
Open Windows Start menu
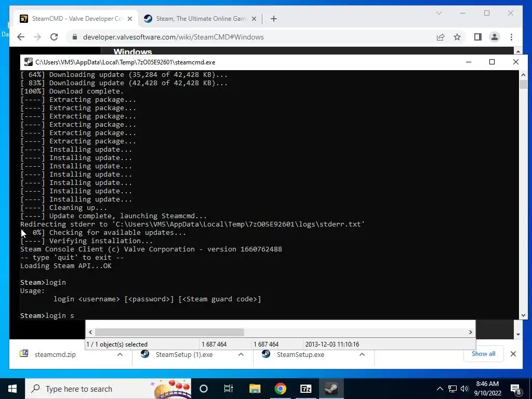(x=12, y=389)
